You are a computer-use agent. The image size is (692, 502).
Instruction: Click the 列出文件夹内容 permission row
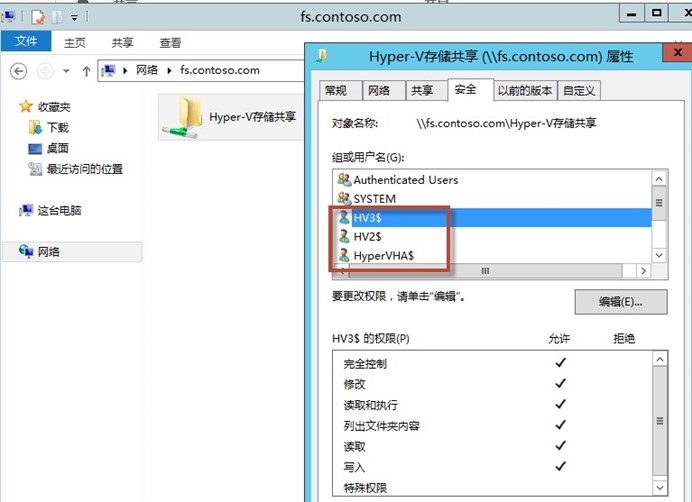pyautogui.click(x=493, y=426)
